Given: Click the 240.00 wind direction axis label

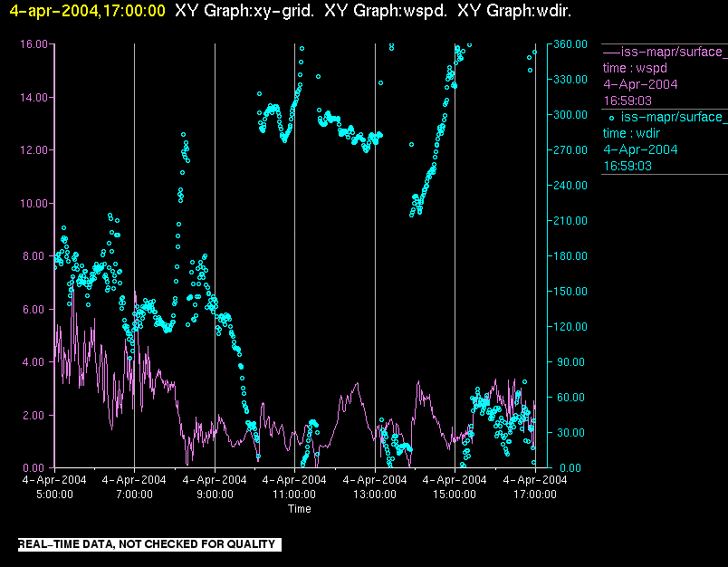Looking at the screenshot, I should 570,186.
